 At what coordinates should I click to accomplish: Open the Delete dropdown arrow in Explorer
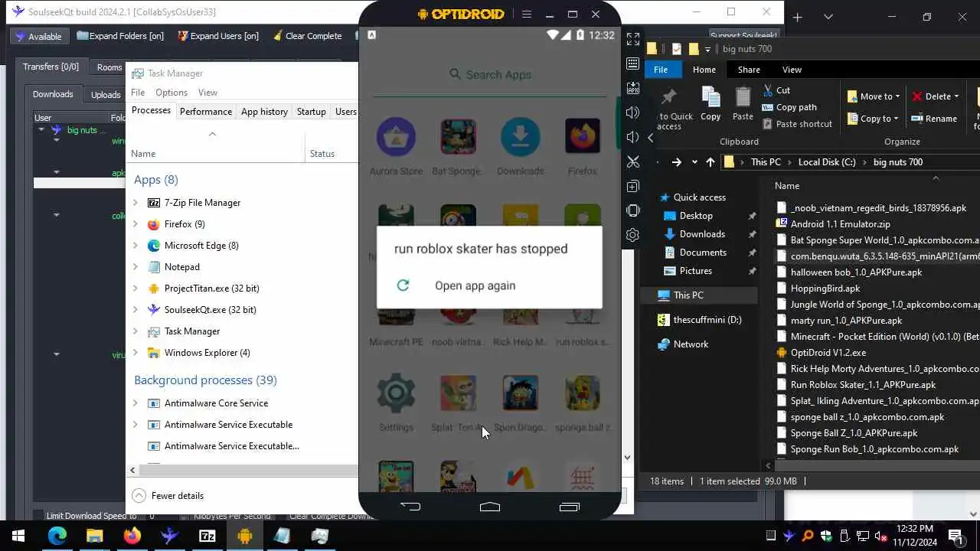tap(956, 96)
